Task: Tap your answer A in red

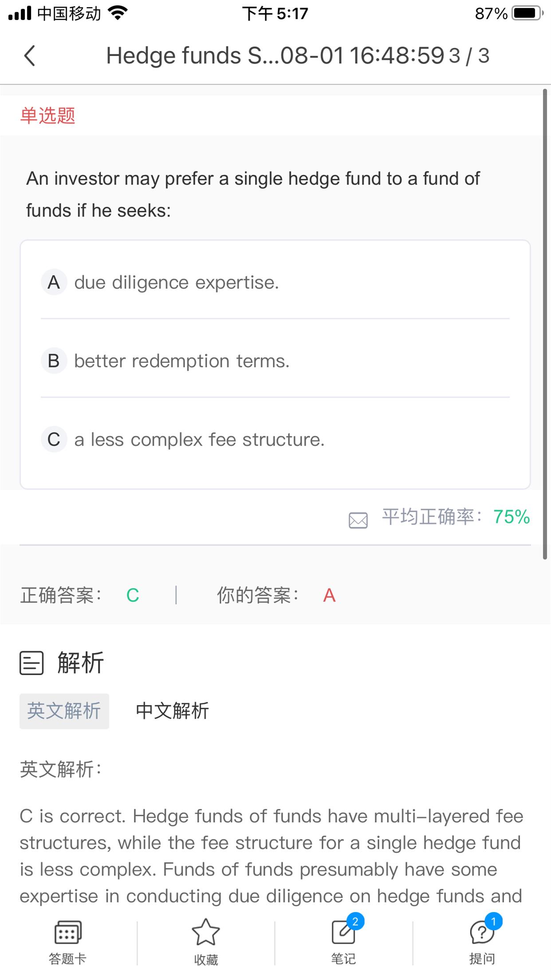Action: [329, 595]
